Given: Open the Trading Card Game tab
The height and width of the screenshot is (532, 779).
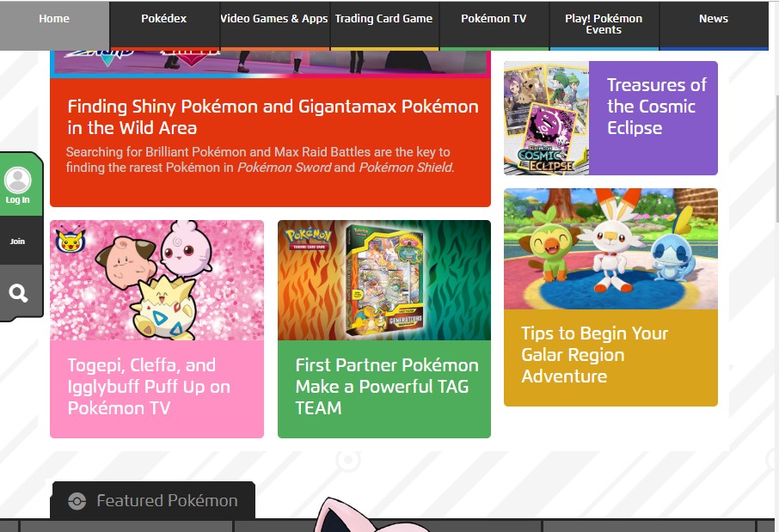Looking at the screenshot, I should 384,25.
